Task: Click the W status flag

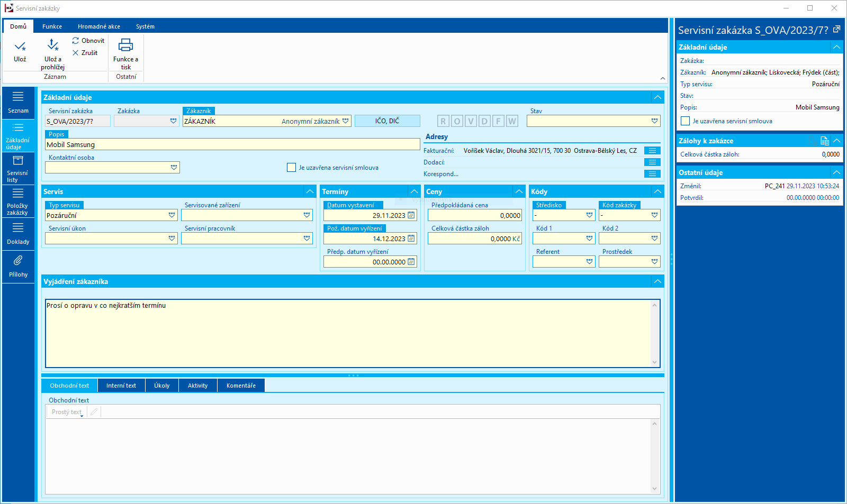Action: [512, 121]
